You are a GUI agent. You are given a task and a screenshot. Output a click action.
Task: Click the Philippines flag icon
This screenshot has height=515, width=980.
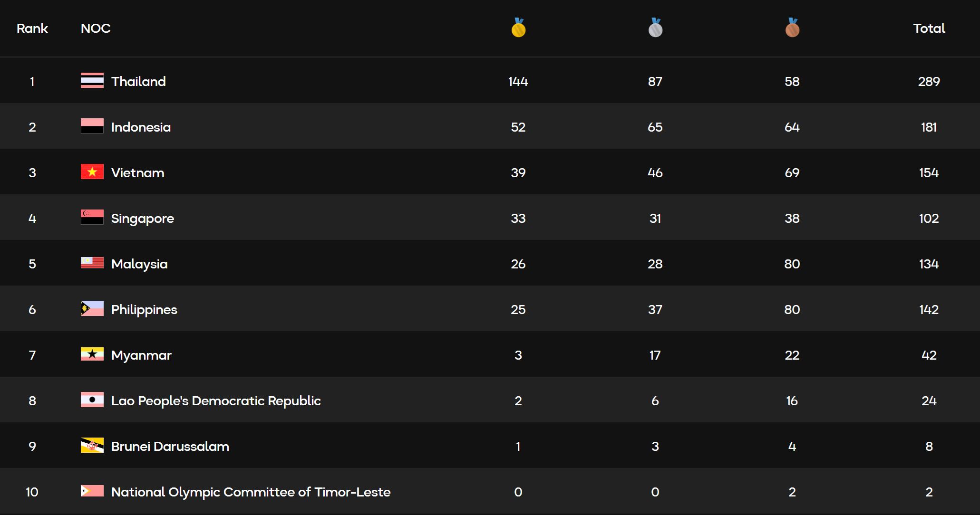[x=92, y=309]
